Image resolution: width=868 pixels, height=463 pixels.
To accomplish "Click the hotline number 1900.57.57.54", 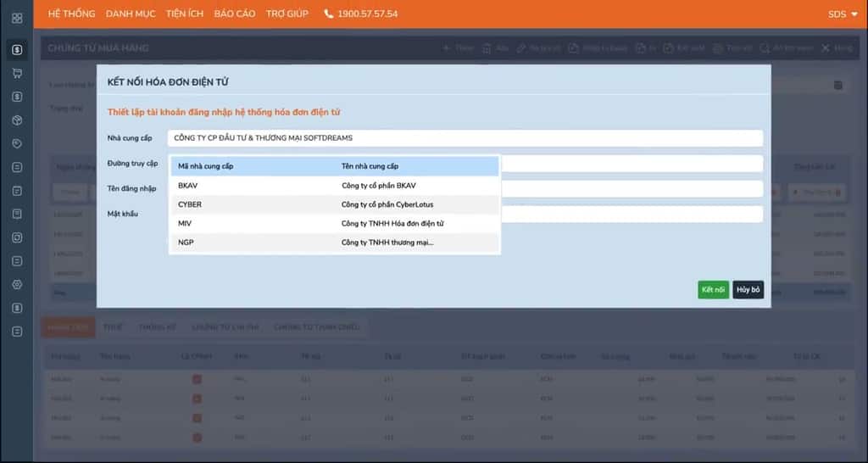I will point(368,14).
